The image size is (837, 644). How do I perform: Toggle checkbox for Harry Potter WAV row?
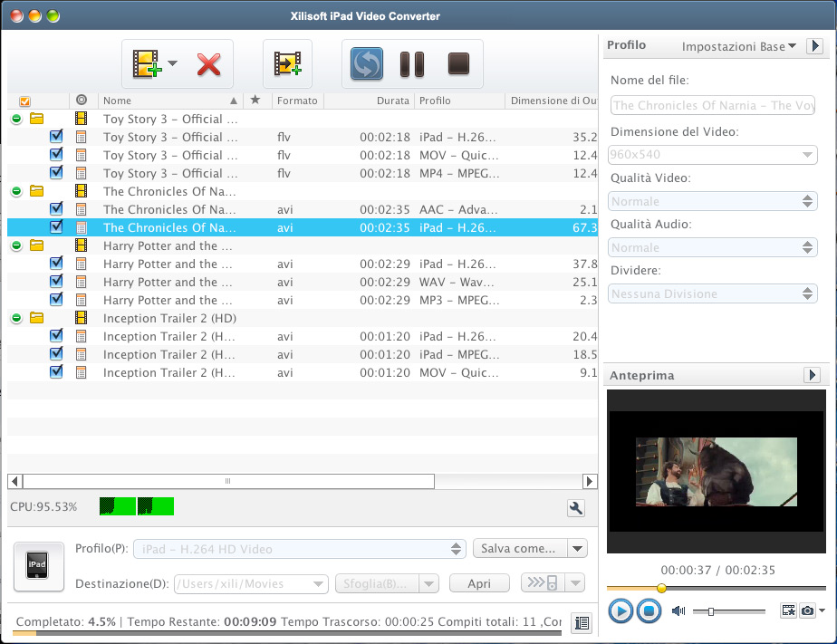[x=56, y=282]
